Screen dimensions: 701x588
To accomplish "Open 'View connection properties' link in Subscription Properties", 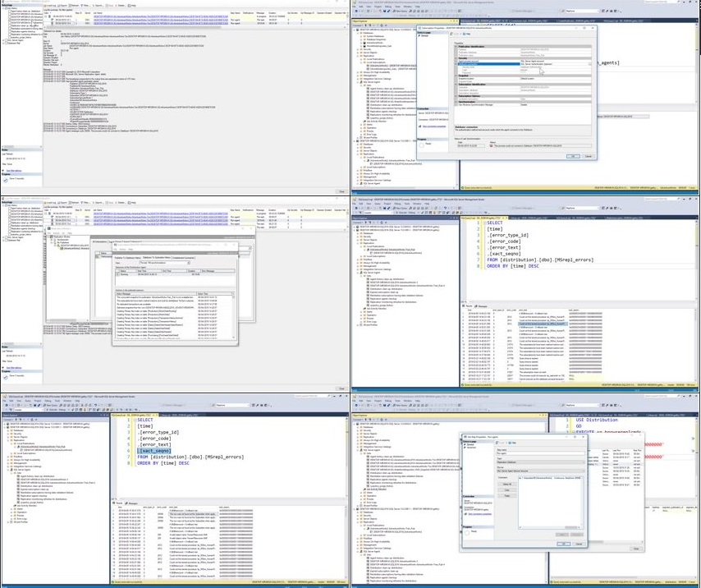I will pyautogui.click(x=434, y=126).
